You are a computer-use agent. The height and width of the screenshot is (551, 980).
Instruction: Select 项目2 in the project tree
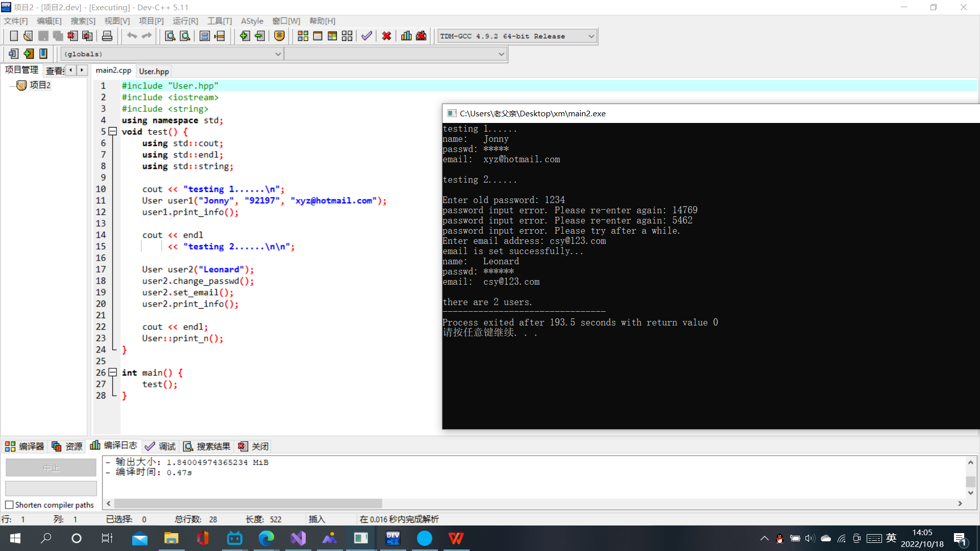[40, 85]
